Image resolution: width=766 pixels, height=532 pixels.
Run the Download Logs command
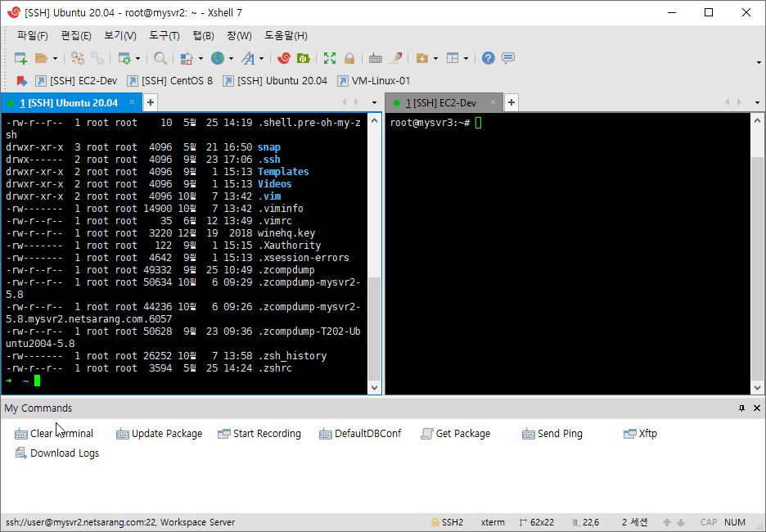tap(57, 453)
